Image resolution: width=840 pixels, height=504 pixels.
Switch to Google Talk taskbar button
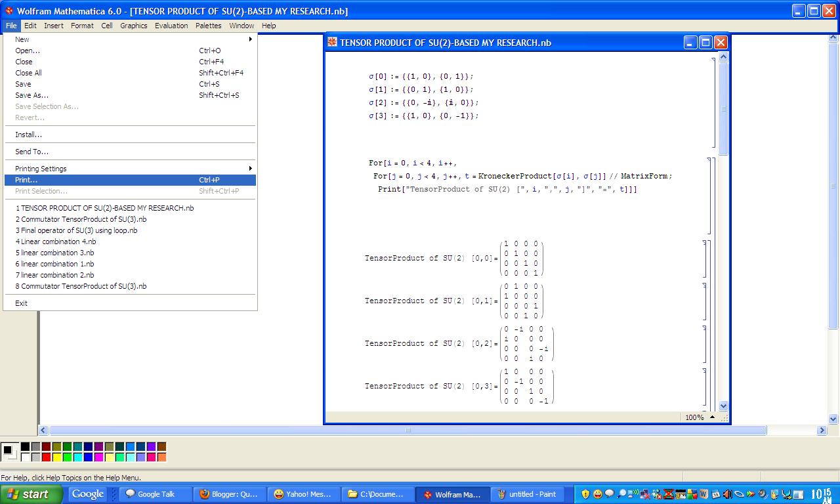coord(154,494)
